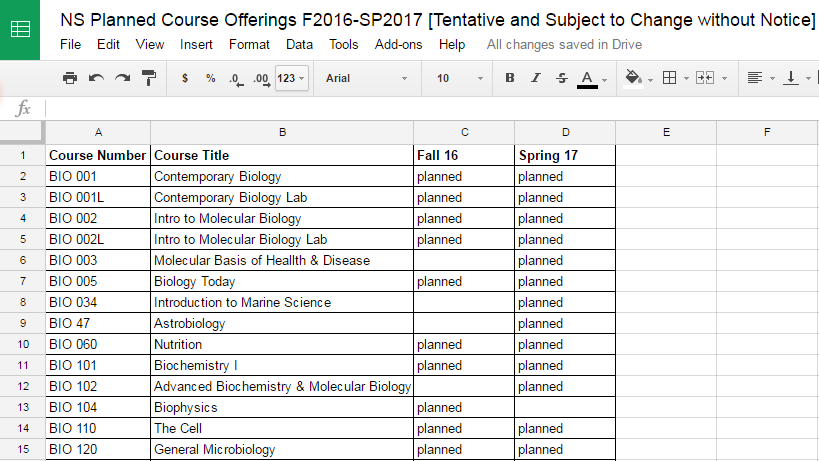Viewport: 819px width, 461px height.
Task: Toggle bold formatting
Action: pos(510,78)
